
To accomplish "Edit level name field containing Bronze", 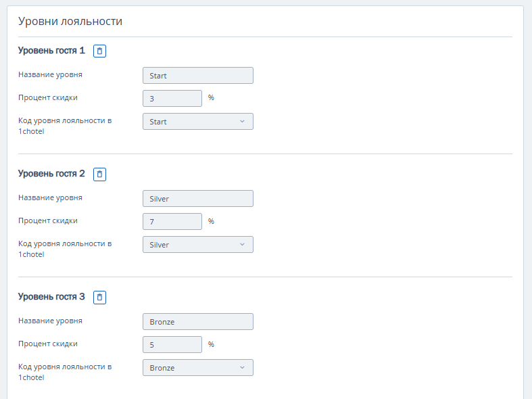I will click(198, 322).
